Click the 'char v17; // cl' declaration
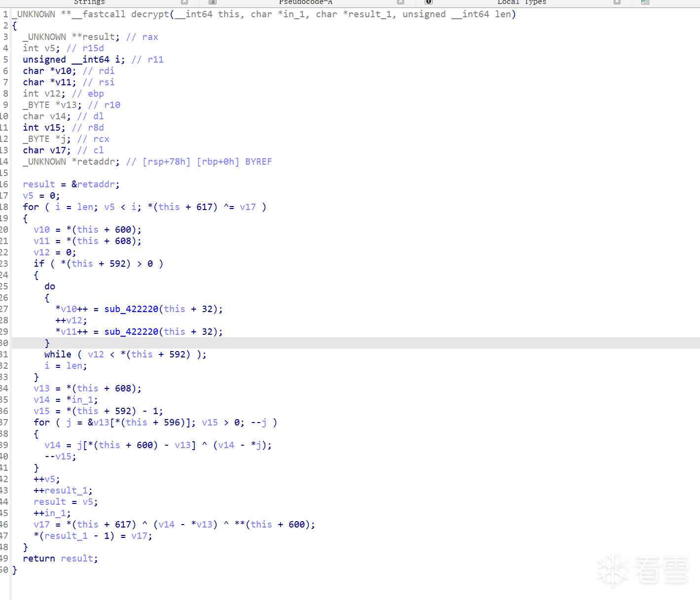Screen dimensions: 700x600 [63, 150]
